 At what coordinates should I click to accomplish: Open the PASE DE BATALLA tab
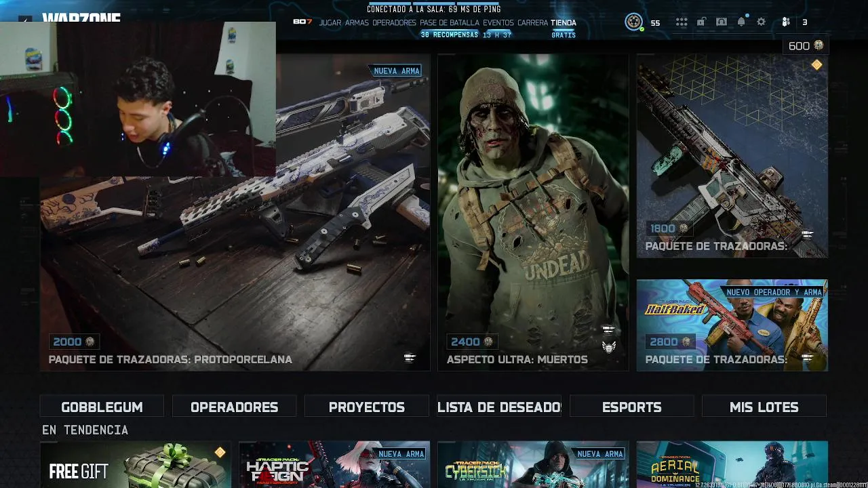click(450, 22)
